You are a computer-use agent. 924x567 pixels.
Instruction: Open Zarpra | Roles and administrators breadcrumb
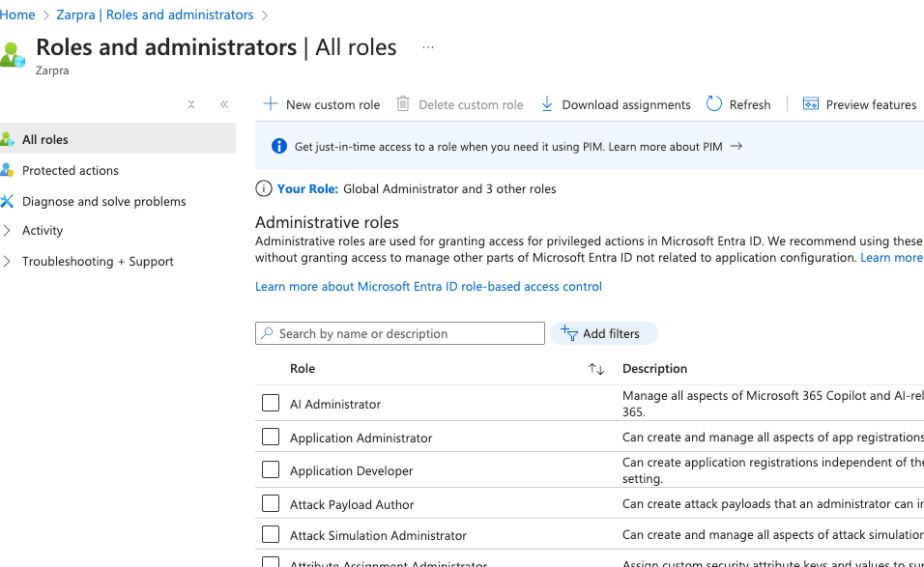click(155, 14)
